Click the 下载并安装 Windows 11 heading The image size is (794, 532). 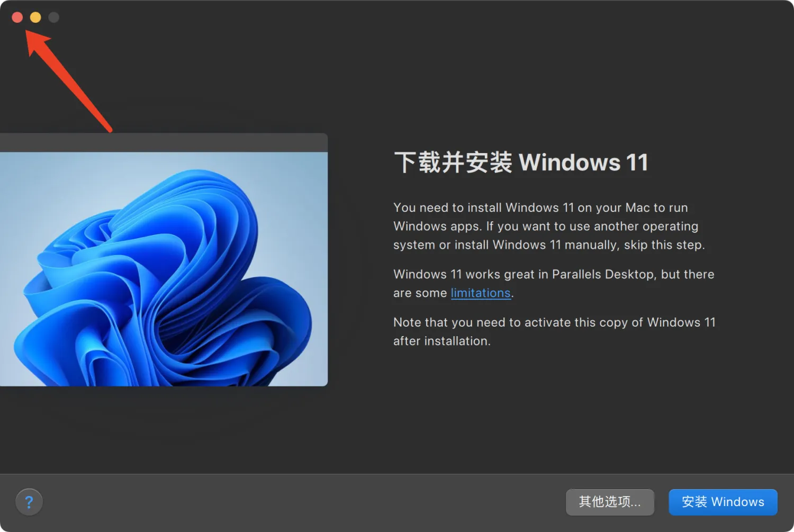point(521,163)
